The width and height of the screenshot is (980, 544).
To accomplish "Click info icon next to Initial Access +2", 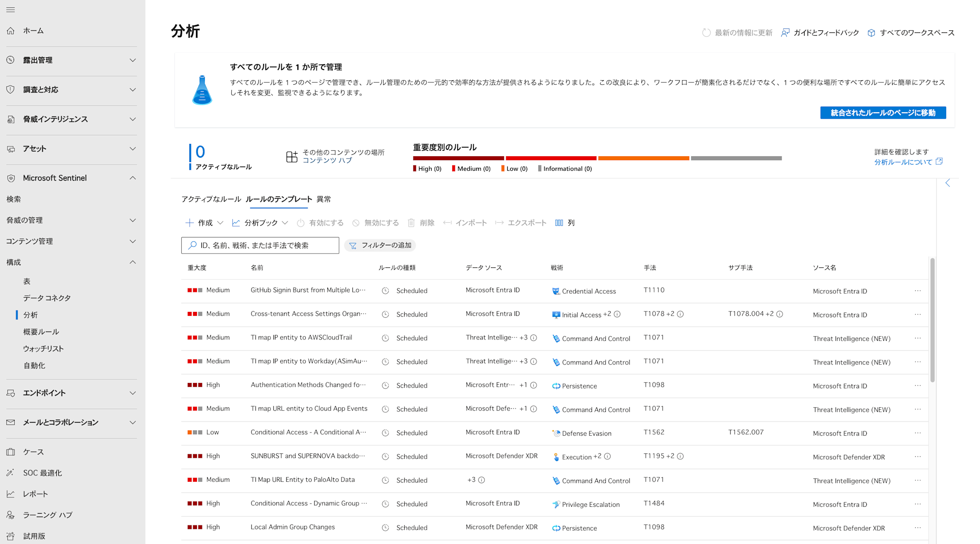I will coord(617,314).
